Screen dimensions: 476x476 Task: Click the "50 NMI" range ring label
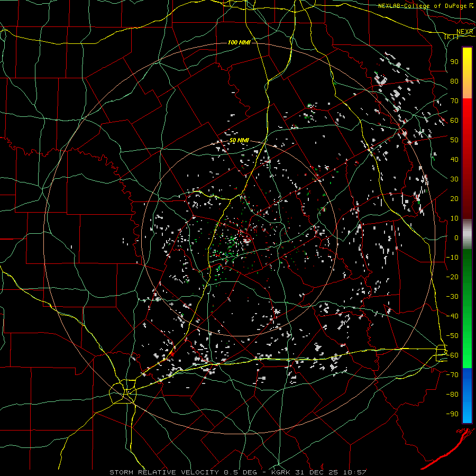[239, 140]
